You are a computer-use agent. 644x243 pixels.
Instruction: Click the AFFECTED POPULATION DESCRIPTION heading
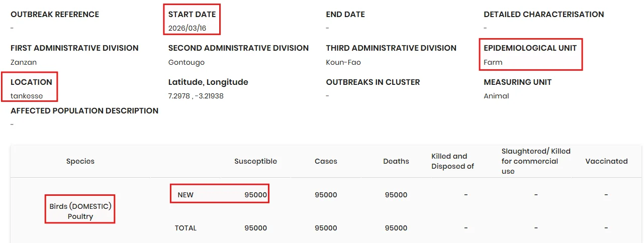click(x=84, y=110)
